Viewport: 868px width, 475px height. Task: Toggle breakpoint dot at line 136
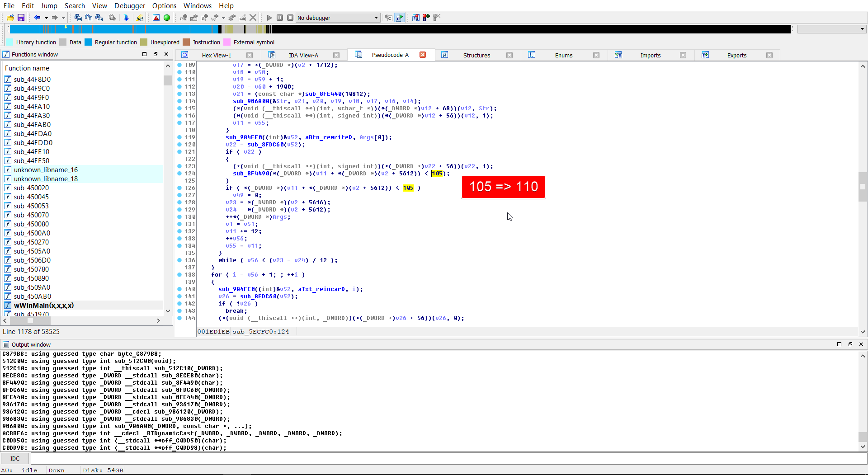tap(179, 260)
